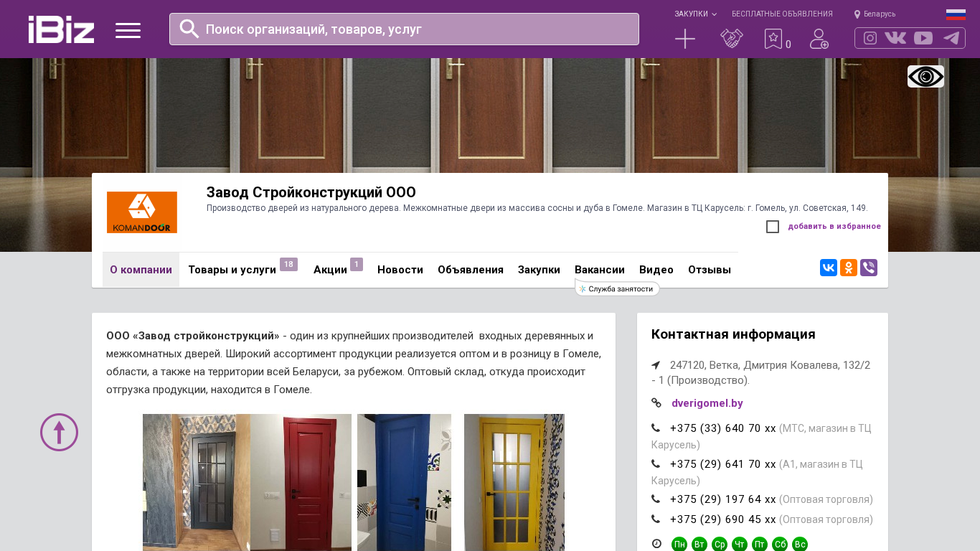
Task: Expand the ЗАКУПКИ dropdown
Action: click(695, 14)
